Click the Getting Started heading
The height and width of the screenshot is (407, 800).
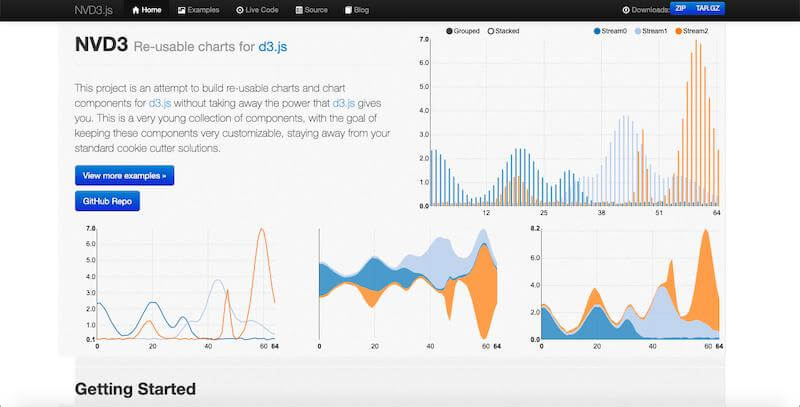tap(135, 389)
